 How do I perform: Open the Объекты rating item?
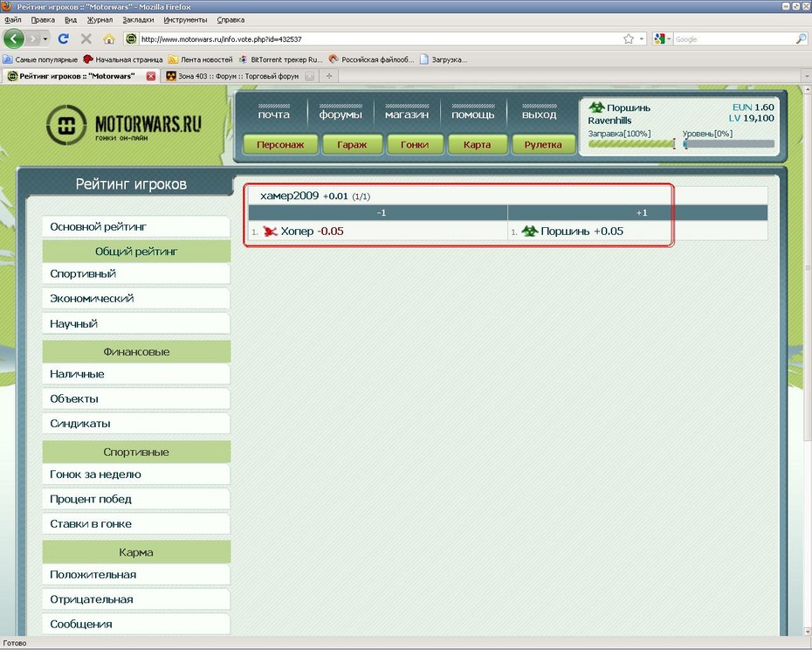click(136, 398)
